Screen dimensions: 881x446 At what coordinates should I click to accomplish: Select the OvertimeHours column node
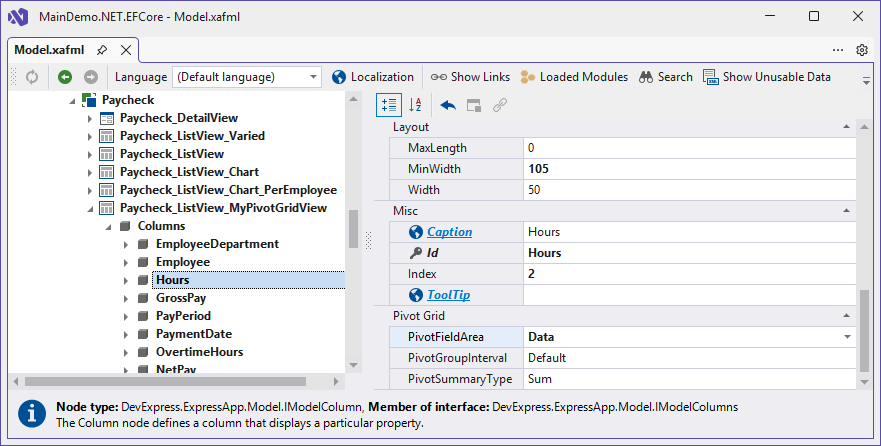coord(199,352)
